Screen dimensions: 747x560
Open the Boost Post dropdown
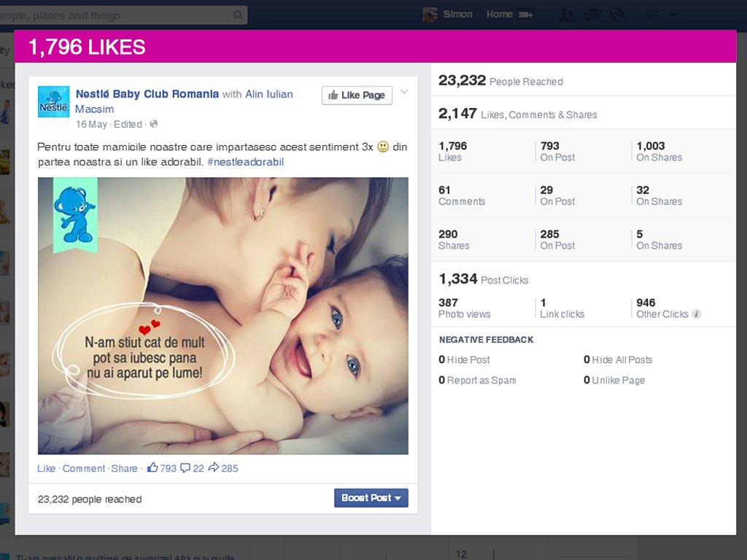(x=371, y=498)
